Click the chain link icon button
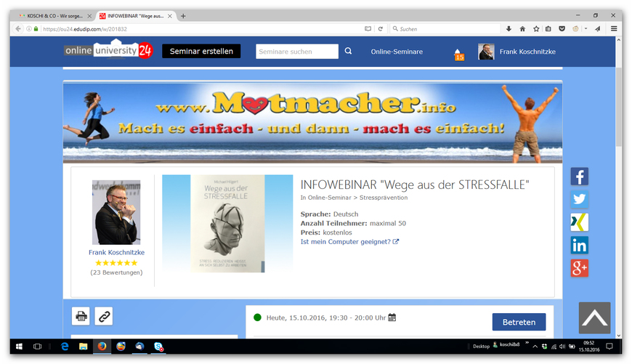The height and width of the screenshot is (364, 632). click(104, 316)
